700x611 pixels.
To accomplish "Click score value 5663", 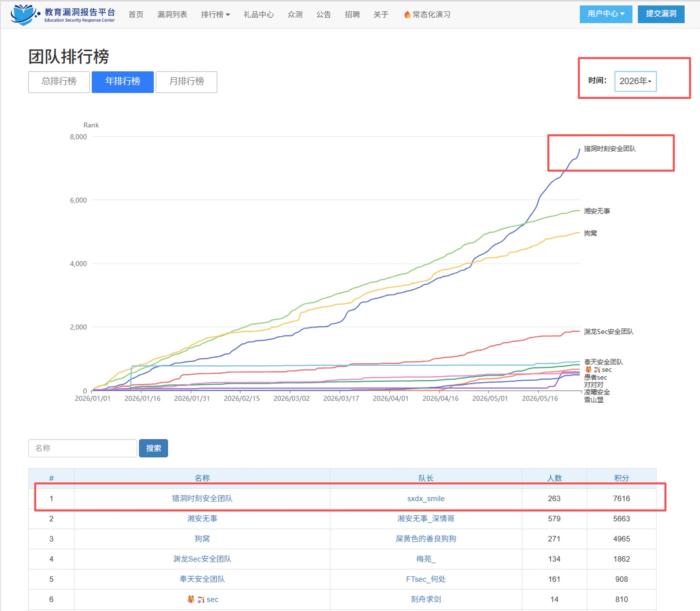I will click(x=621, y=519).
